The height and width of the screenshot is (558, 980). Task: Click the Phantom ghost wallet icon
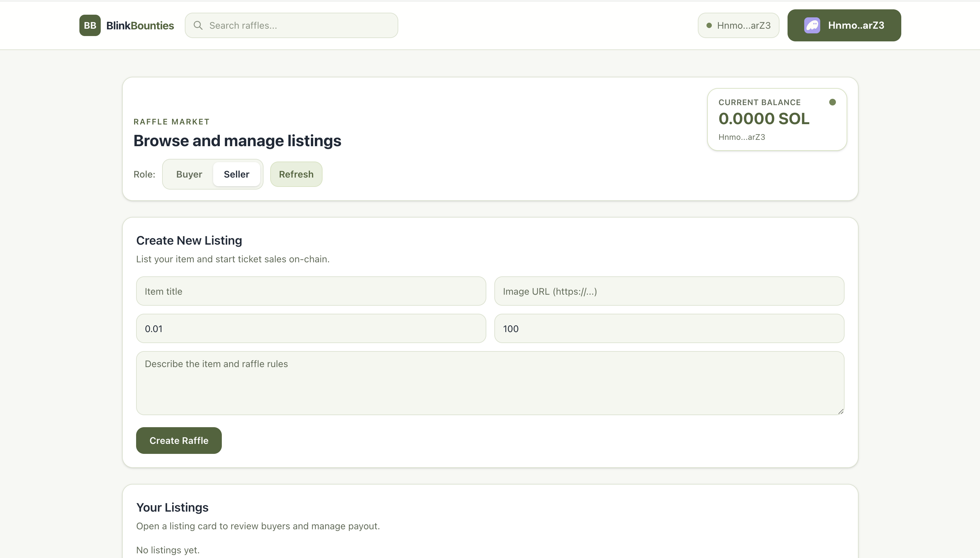click(x=812, y=25)
